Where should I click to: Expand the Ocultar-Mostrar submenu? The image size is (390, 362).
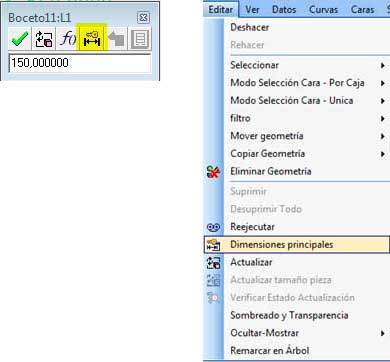pos(297,333)
